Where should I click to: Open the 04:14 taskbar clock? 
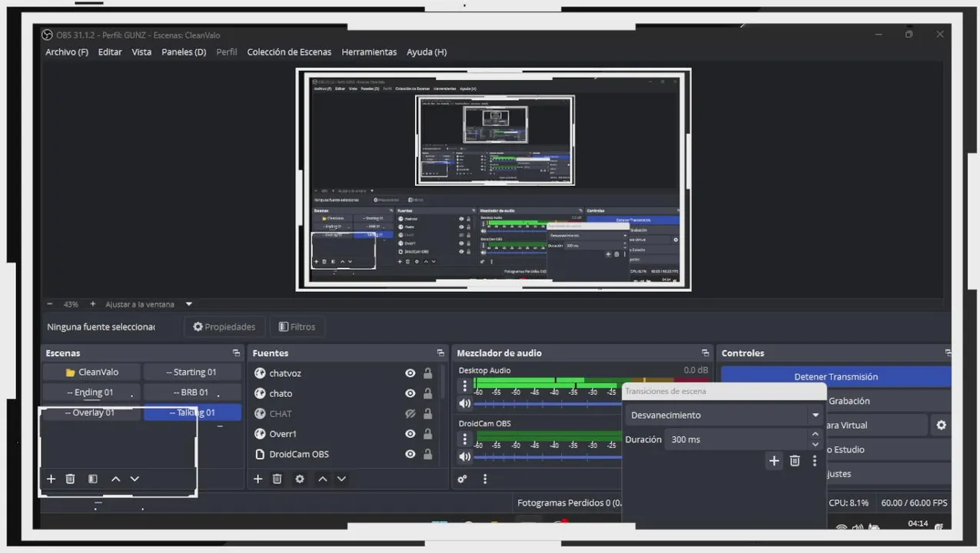(x=918, y=524)
